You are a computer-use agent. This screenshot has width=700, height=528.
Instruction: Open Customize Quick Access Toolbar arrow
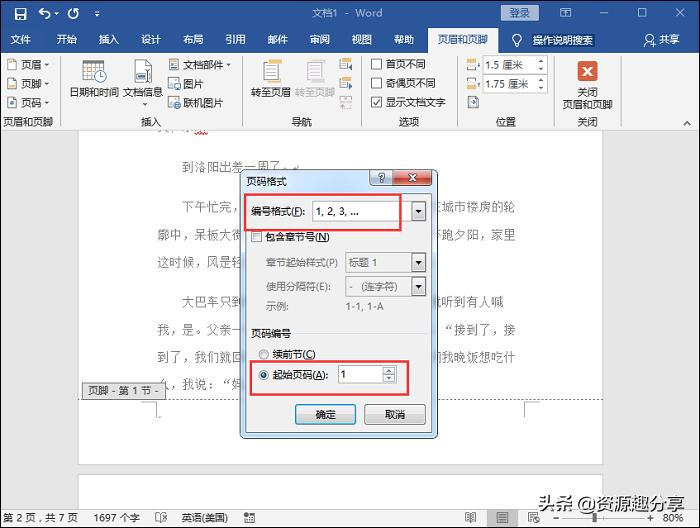[x=97, y=14]
